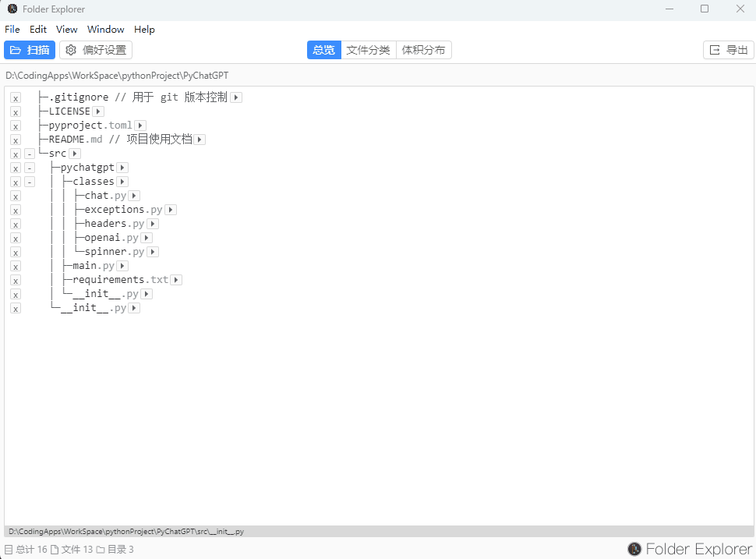The width and height of the screenshot is (756, 559).
Task: Exclude LICENSE using its x icon
Action: click(x=16, y=111)
